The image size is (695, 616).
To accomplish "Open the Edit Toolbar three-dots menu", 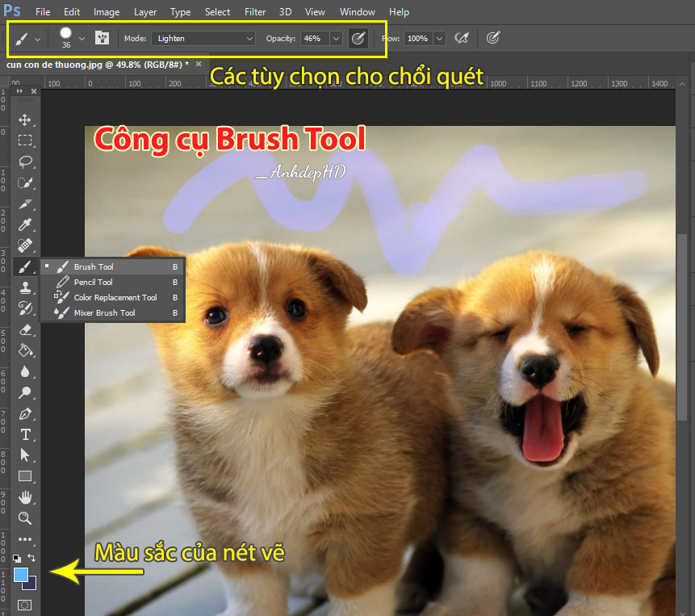I will tap(25, 539).
